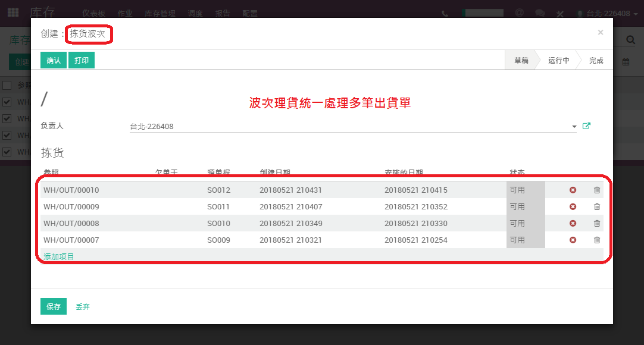The height and width of the screenshot is (345, 644).
Task: Uncheck the last WH row checkbox
Action: 7,152
